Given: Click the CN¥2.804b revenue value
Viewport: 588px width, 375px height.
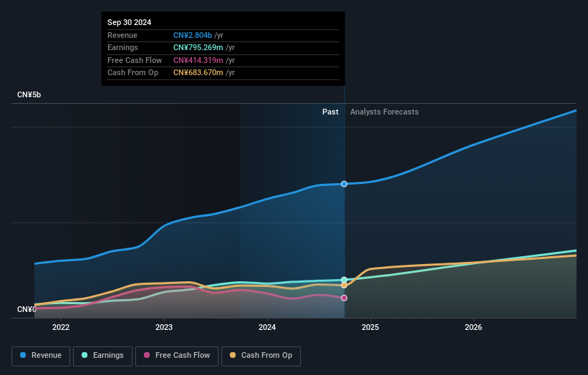Looking at the screenshot, I should pyautogui.click(x=193, y=35).
